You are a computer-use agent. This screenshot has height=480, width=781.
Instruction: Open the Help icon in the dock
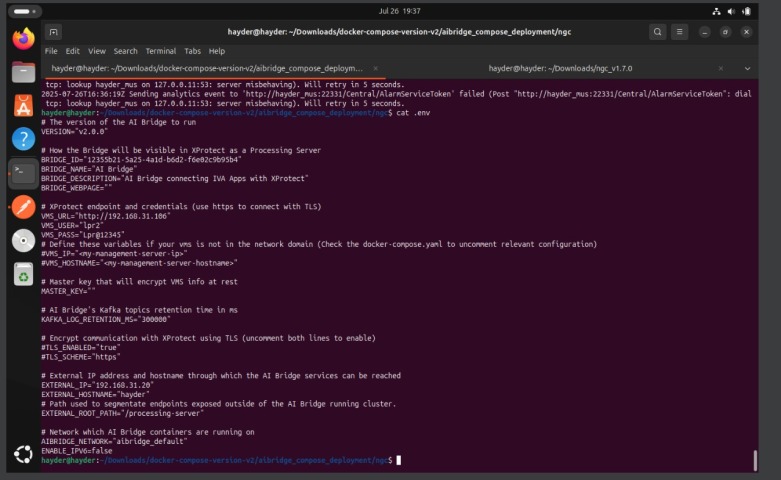[x=22, y=139]
